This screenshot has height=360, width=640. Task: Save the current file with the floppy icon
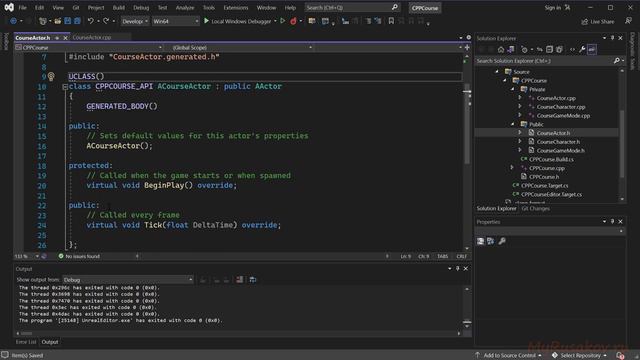tap(68, 21)
